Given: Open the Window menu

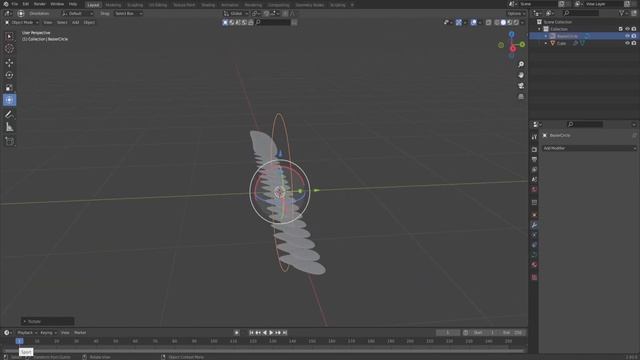Looking at the screenshot, I should coord(57,4).
